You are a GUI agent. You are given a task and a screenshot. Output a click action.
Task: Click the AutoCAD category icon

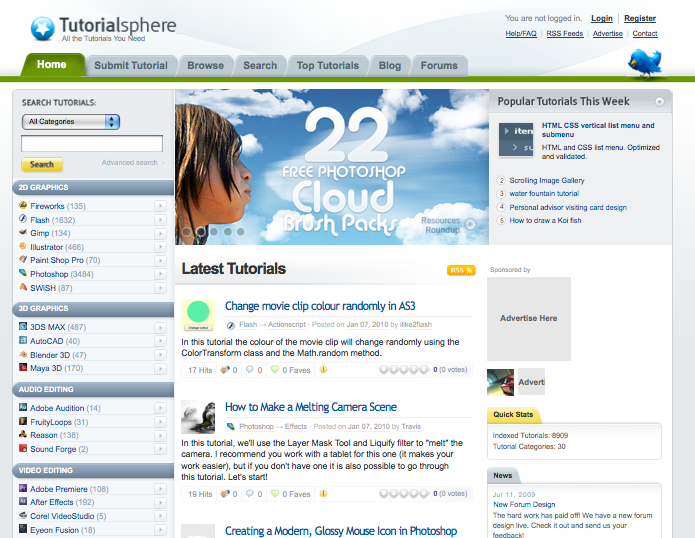pyautogui.click(x=23, y=340)
